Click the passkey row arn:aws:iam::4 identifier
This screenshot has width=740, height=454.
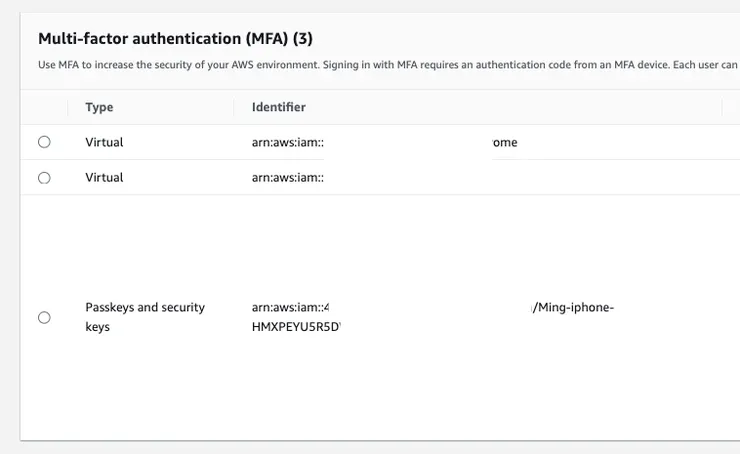(x=291, y=307)
